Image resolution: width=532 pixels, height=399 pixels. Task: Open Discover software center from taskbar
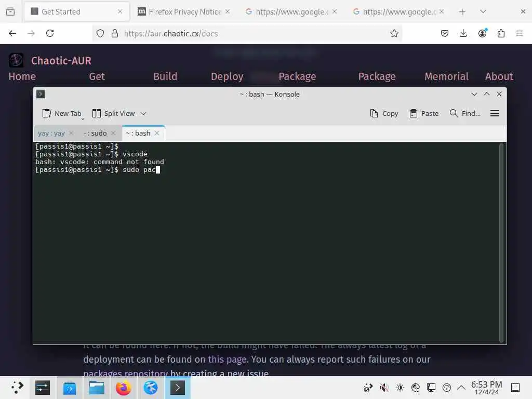click(x=70, y=388)
